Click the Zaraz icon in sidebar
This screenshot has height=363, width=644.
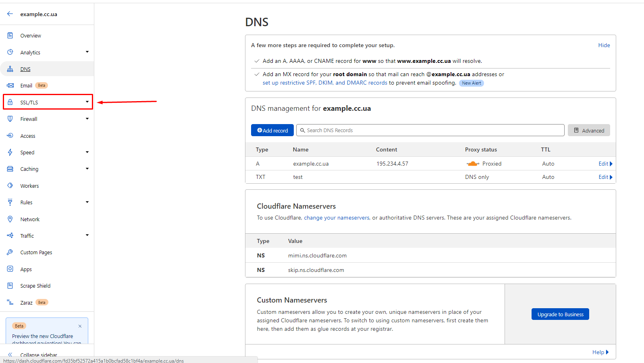tap(10, 302)
